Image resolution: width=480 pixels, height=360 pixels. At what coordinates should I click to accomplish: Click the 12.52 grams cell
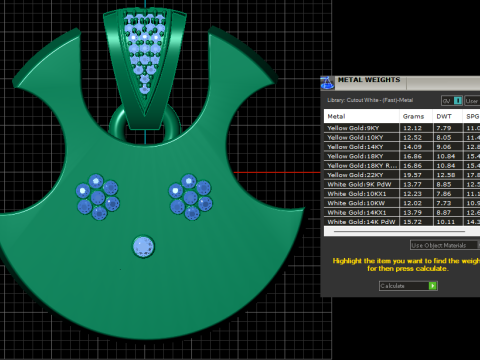(x=416, y=137)
